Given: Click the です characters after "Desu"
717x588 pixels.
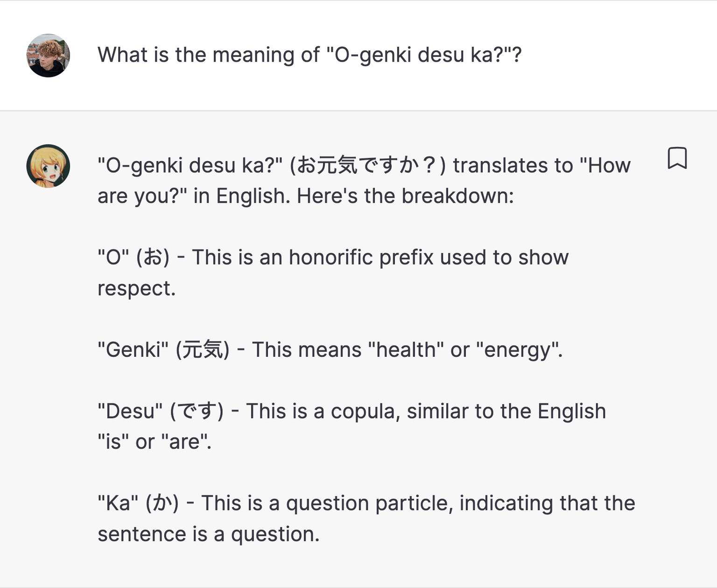Looking at the screenshot, I should [197, 411].
